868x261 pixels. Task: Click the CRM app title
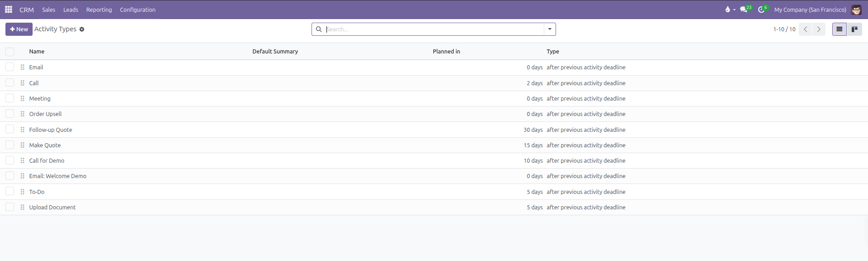[x=27, y=10]
